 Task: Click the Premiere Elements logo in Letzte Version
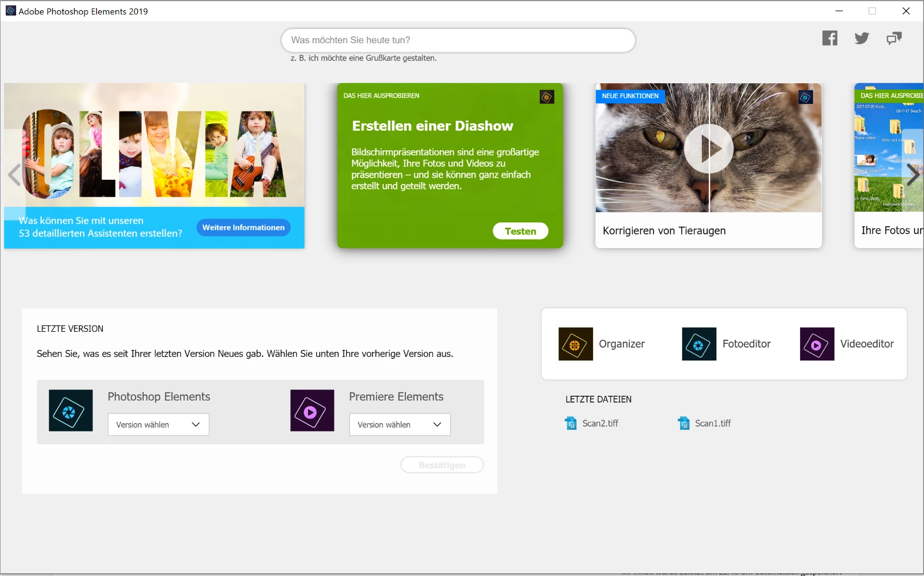(312, 411)
